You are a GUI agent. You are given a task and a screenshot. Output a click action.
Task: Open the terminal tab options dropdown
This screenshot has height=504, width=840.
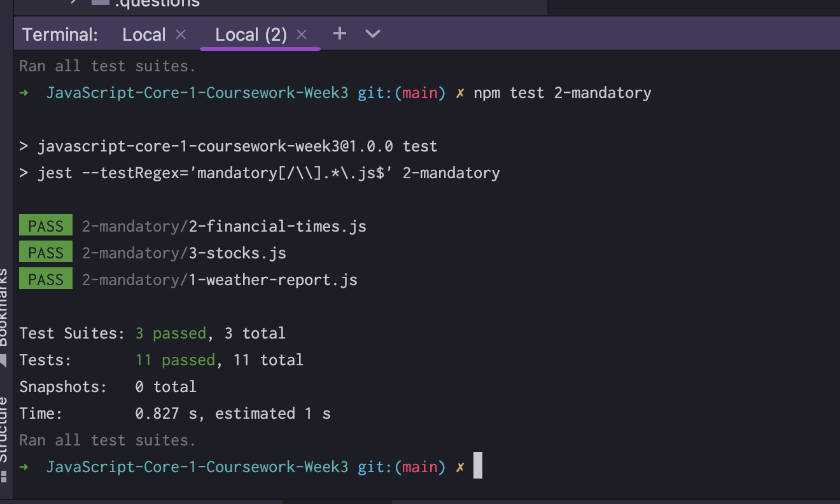[x=373, y=33]
